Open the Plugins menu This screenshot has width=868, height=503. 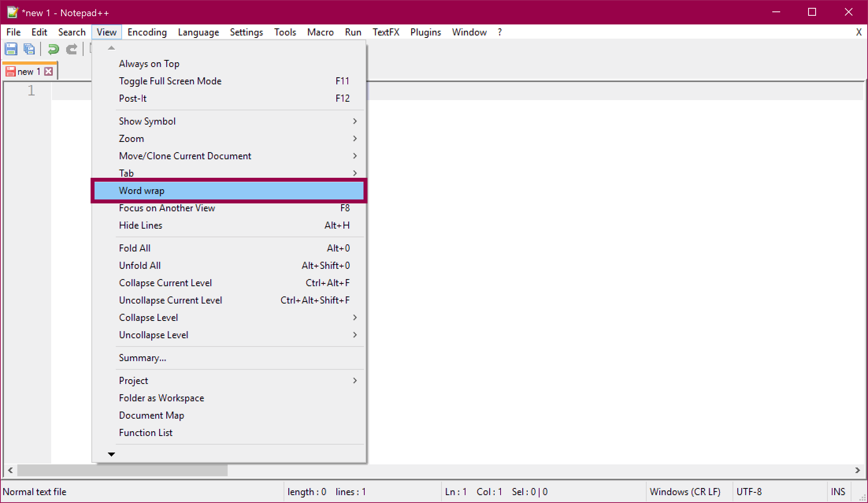(425, 32)
